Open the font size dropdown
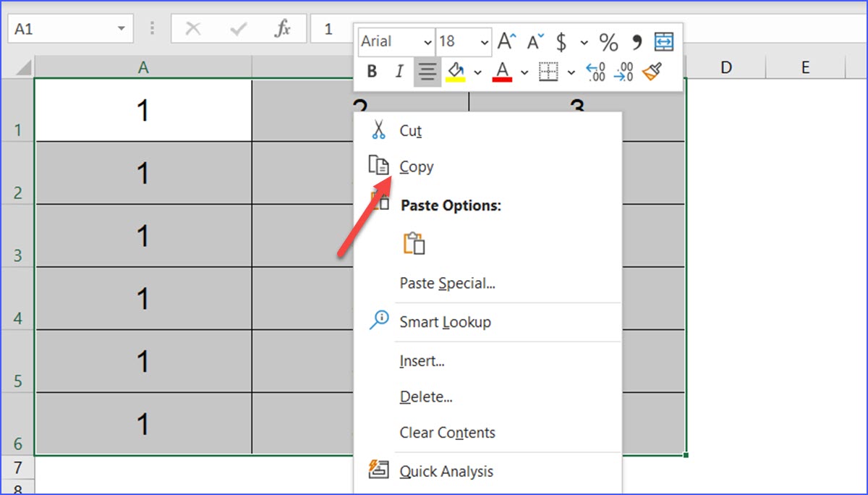 point(483,41)
